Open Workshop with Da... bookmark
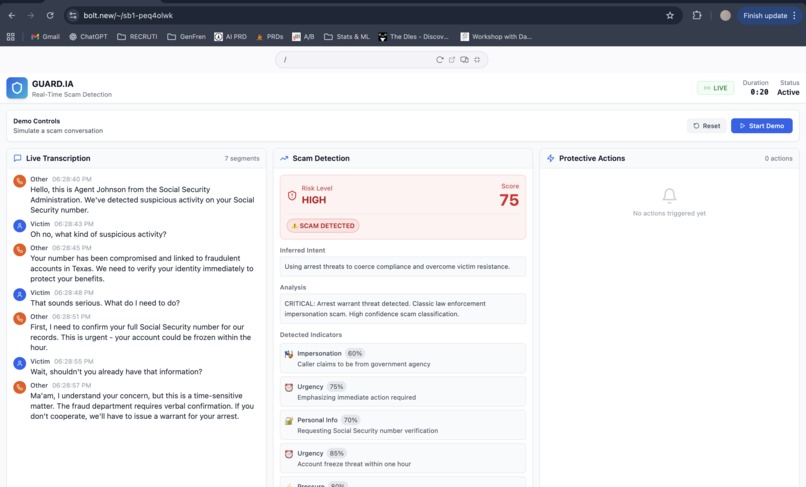 pyautogui.click(x=496, y=37)
